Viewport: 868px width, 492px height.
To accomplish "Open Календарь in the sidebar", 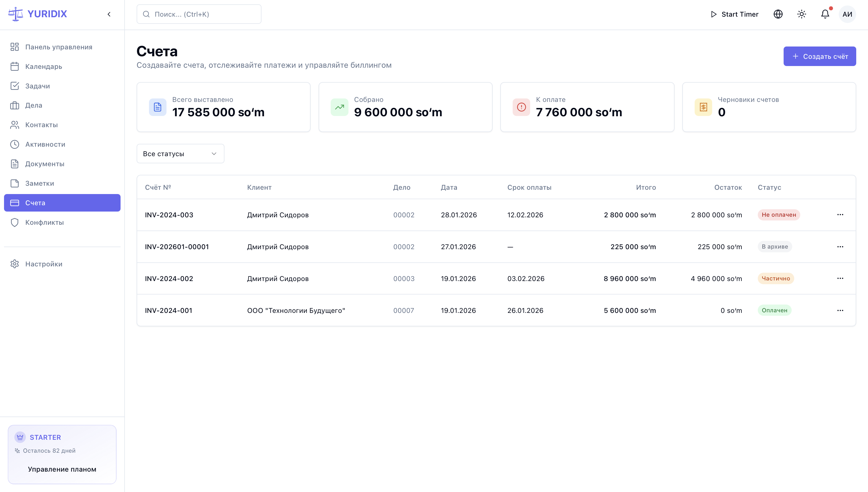I will pyautogui.click(x=44, y=67).
